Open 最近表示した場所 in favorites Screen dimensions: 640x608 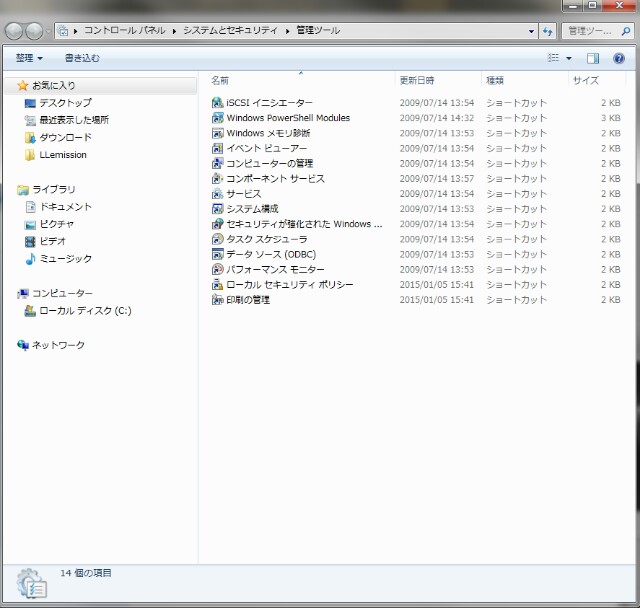point(74,120)
